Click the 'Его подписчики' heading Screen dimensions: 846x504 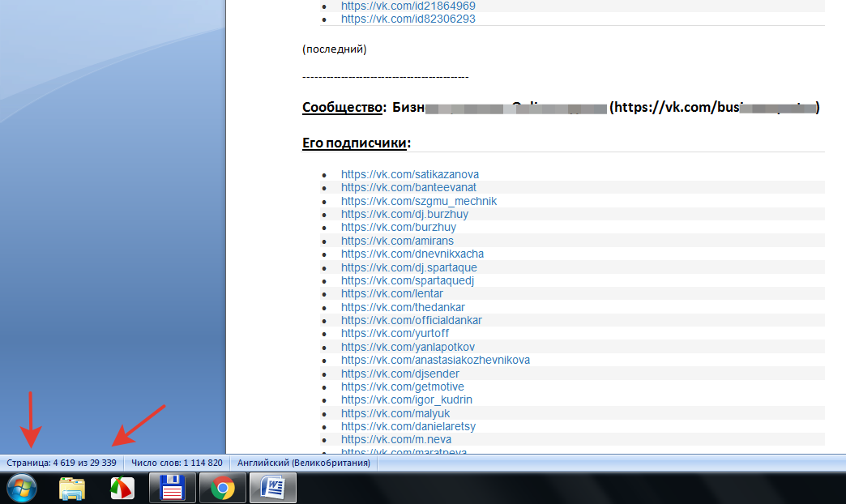click(x=356, y=143)
